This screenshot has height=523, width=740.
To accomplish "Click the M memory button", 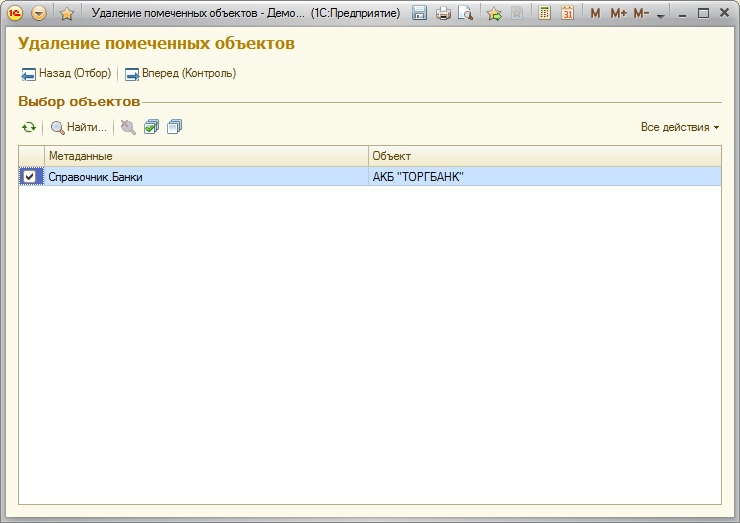I will 595,13.
